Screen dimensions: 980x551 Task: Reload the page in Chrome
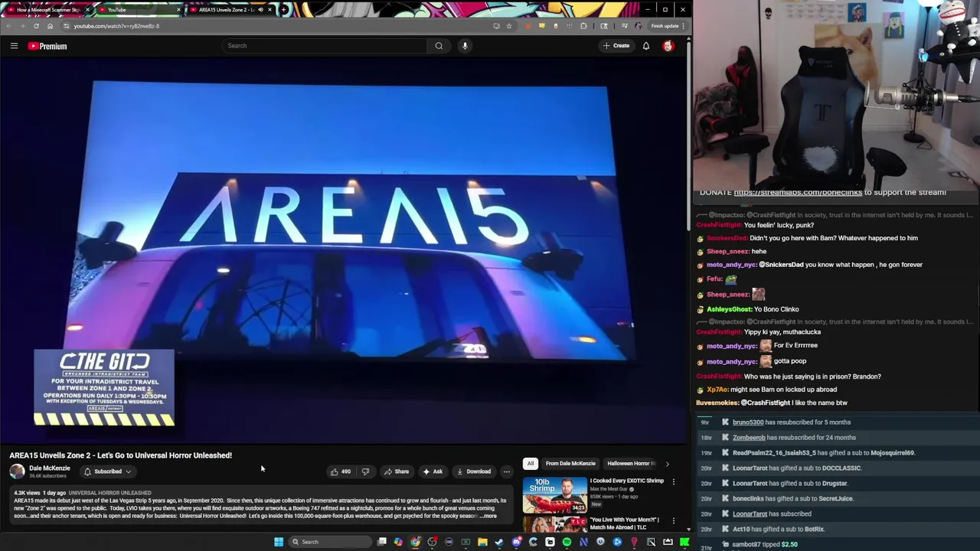click(x=36, y=26)
